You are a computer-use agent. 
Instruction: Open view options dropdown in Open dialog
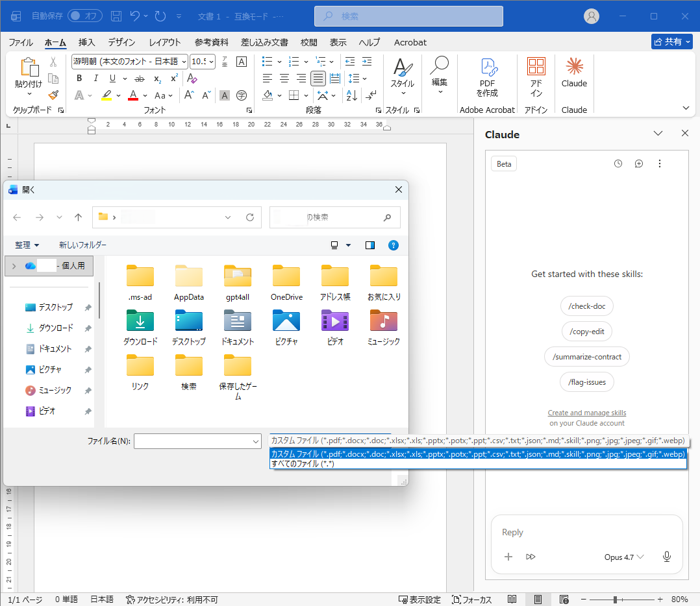click(x=348, y=245)
